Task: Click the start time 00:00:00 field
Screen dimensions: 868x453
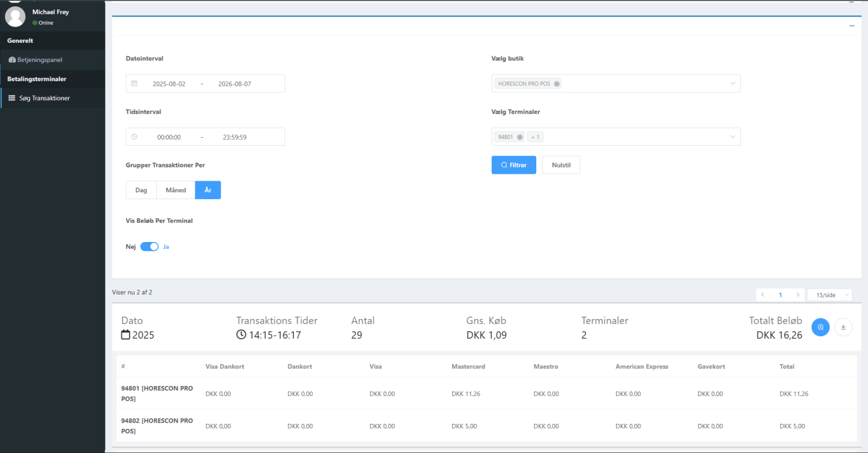Action: [x=169, y=137]
